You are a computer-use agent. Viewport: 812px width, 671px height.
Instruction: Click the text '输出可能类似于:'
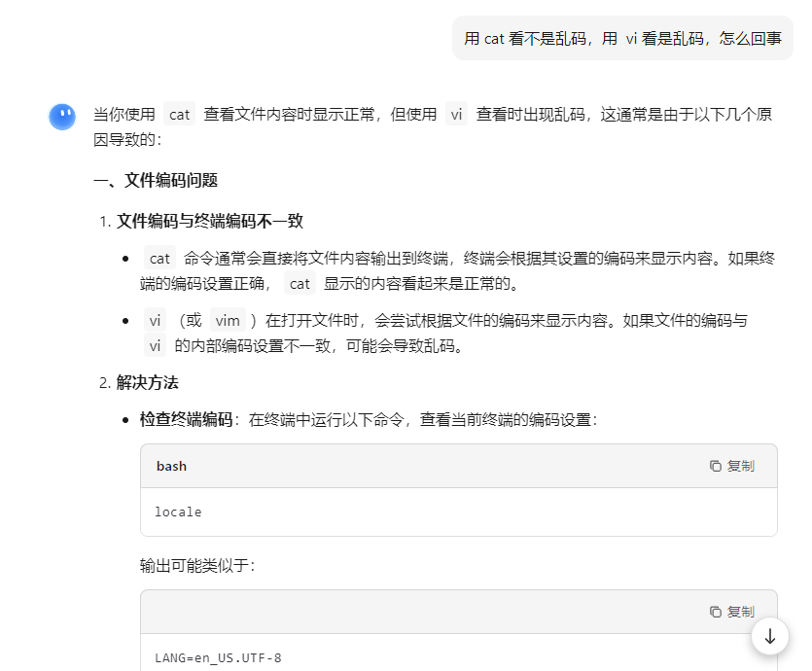[x=197, y=565]
